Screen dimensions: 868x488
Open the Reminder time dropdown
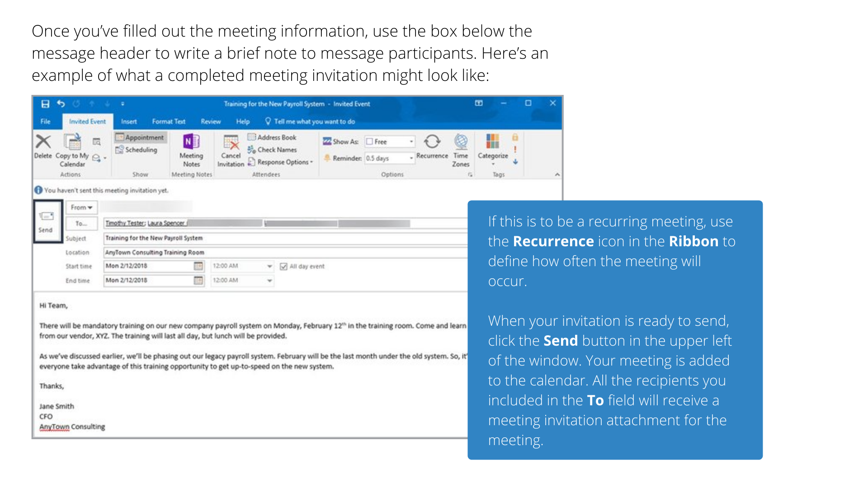coord(411,158)
